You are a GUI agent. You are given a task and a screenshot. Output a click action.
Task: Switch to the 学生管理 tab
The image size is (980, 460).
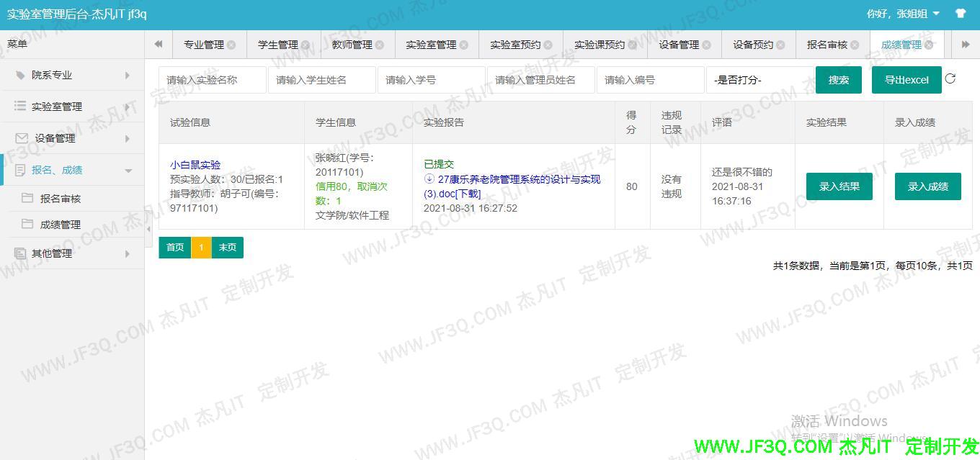click(x=278, y=44)
